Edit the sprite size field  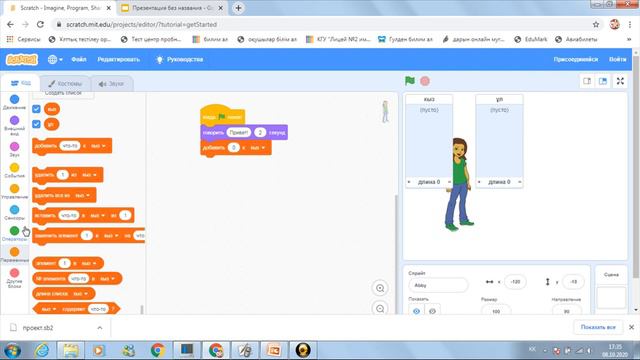click(496, 311)
